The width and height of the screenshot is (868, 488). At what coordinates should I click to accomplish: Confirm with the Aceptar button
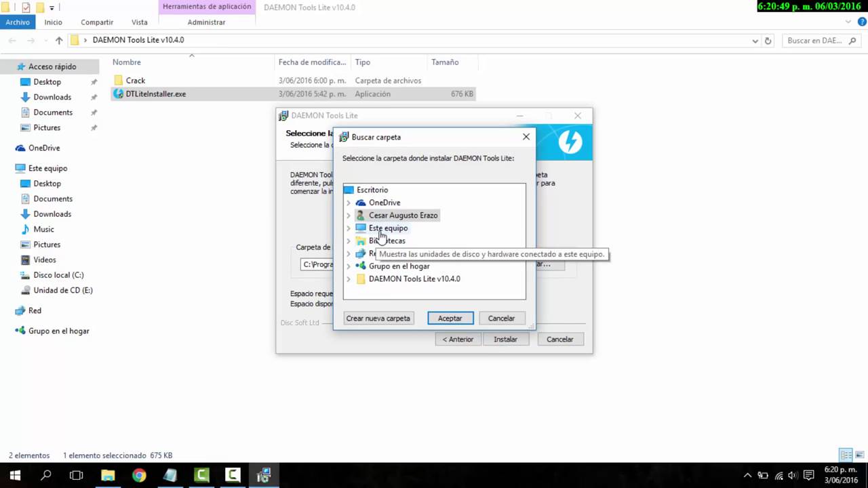pyautogui.click(x=450, y=318)
